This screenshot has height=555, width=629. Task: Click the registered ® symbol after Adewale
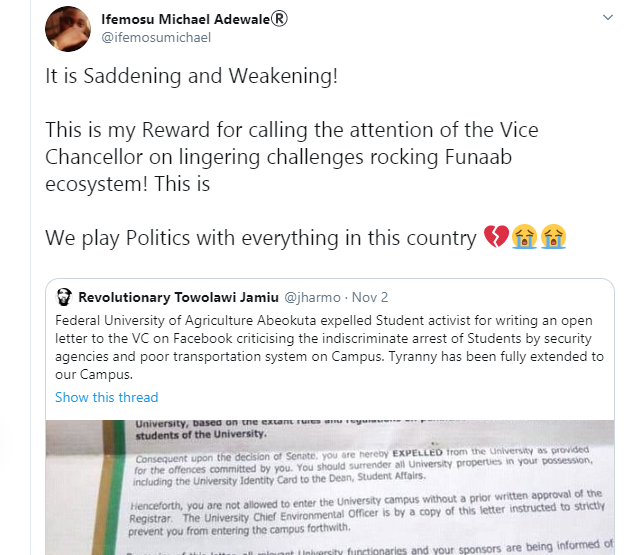tap(279, 18)
